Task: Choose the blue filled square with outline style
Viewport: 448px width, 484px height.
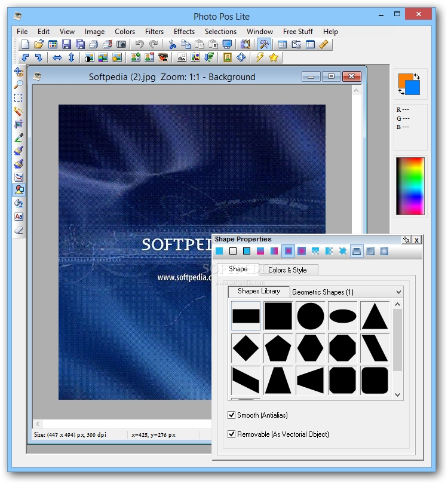Action: [x=247, y=251]
